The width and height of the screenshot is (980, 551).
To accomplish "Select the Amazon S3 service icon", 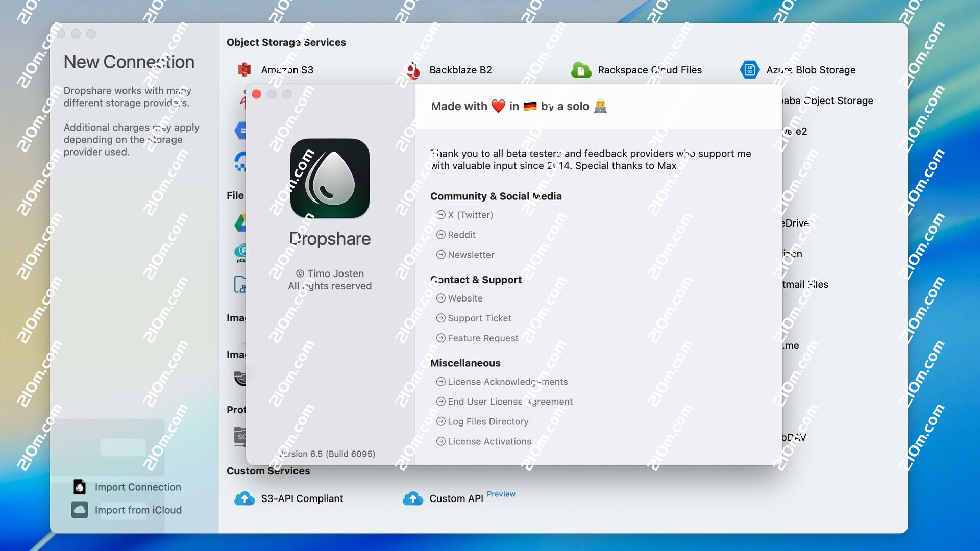I will 244,70.
